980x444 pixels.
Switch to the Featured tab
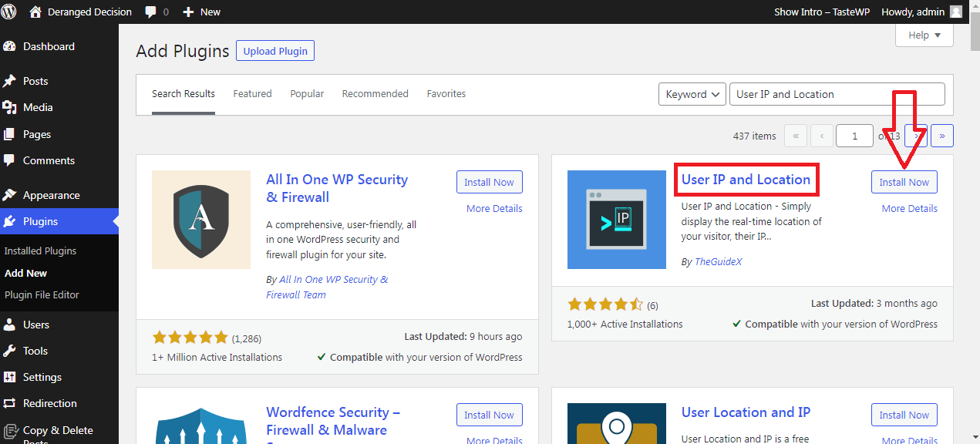[252, 94]
